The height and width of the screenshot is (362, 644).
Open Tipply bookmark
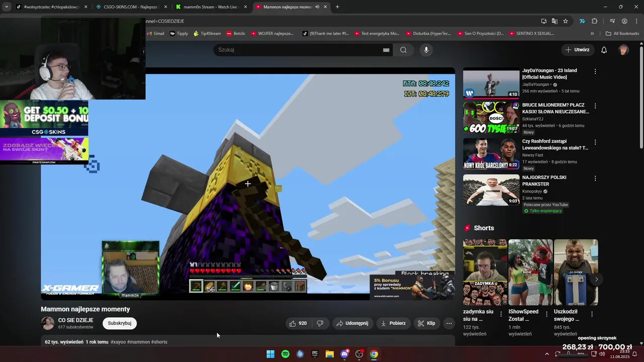179,34
